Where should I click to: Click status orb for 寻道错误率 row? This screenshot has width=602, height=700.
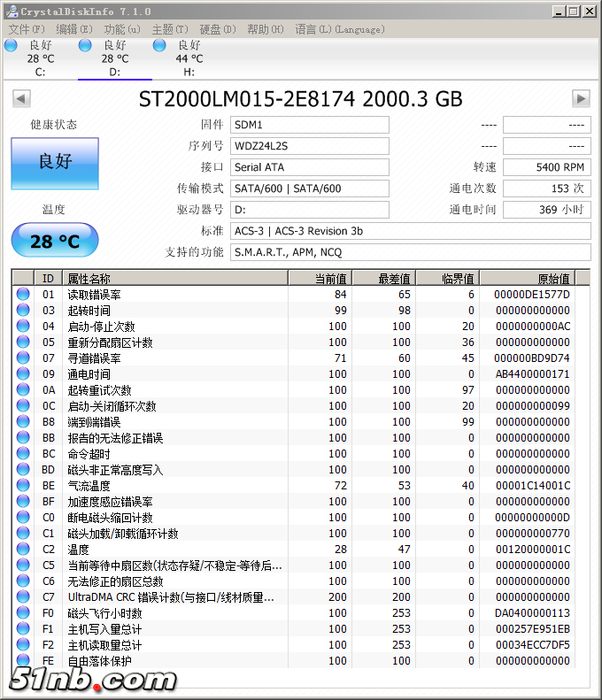23,358
